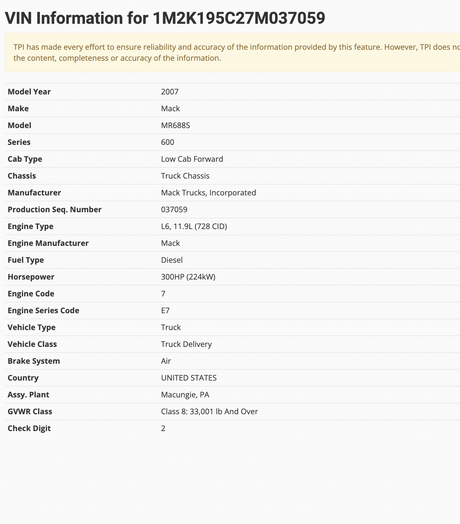The width and height of the screenshot is (460, 524).
Task: Select the Truck Chassis value
Action: [x=185, y=176]
